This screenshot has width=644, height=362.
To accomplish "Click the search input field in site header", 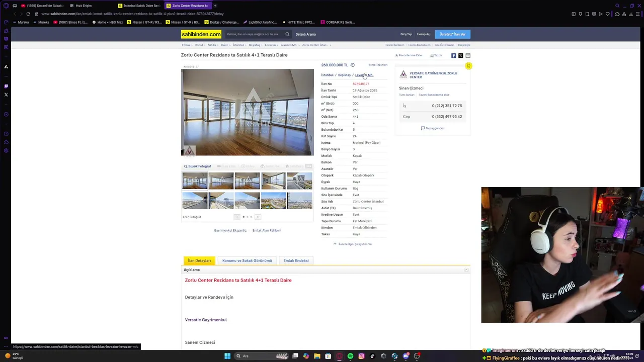I will coord(254,34).
